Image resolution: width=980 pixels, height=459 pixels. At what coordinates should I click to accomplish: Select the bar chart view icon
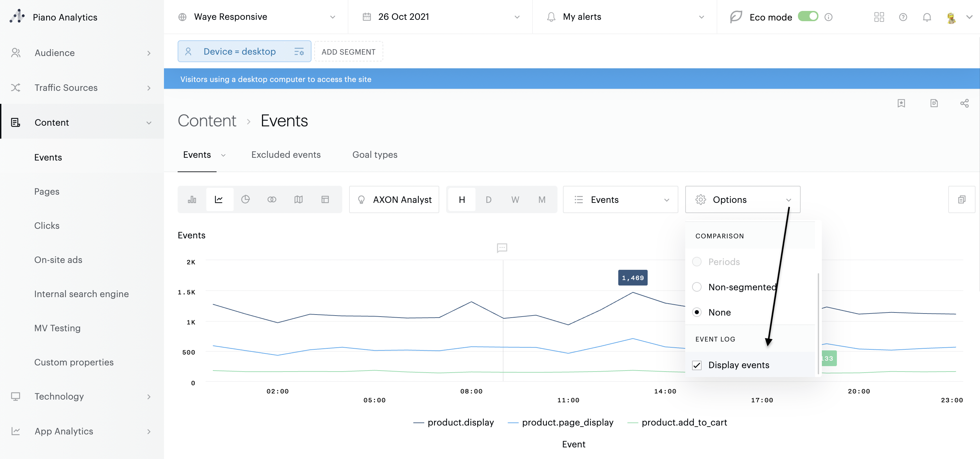click(192, 199)
